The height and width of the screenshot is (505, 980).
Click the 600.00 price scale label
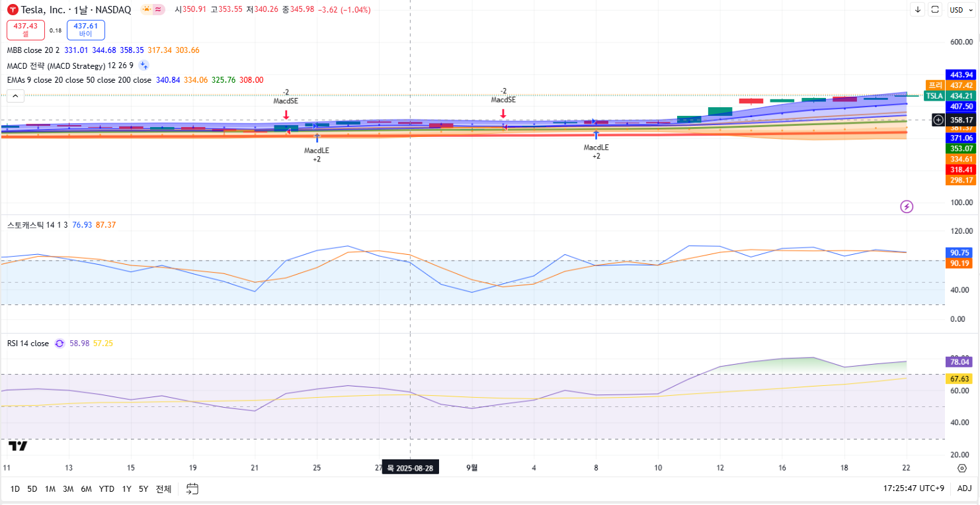961,42
